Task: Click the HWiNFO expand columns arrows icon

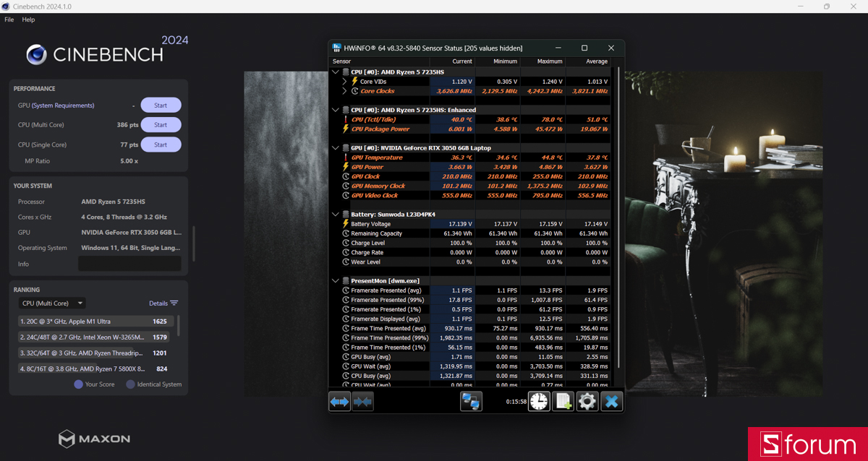Action: coord(339,401)
